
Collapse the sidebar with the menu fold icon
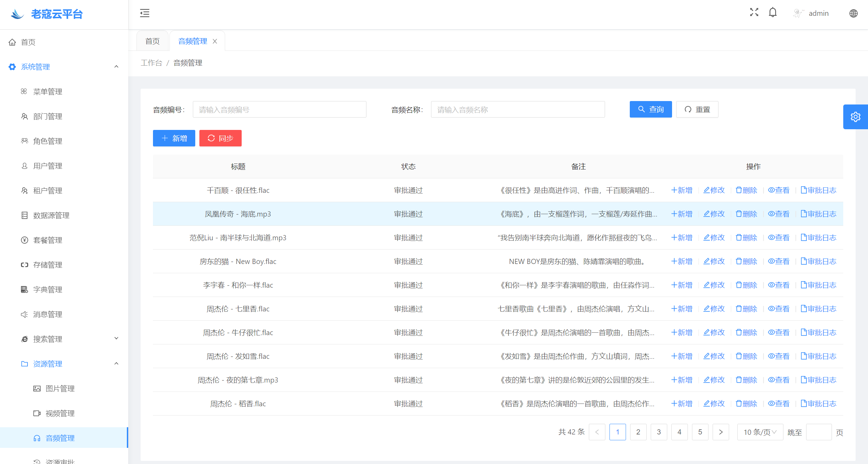[145, 13]
